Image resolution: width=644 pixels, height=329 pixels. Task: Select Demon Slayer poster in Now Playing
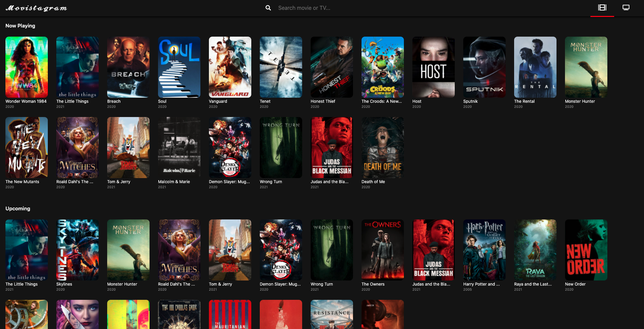pyautogui.click(x=230, y=148)
